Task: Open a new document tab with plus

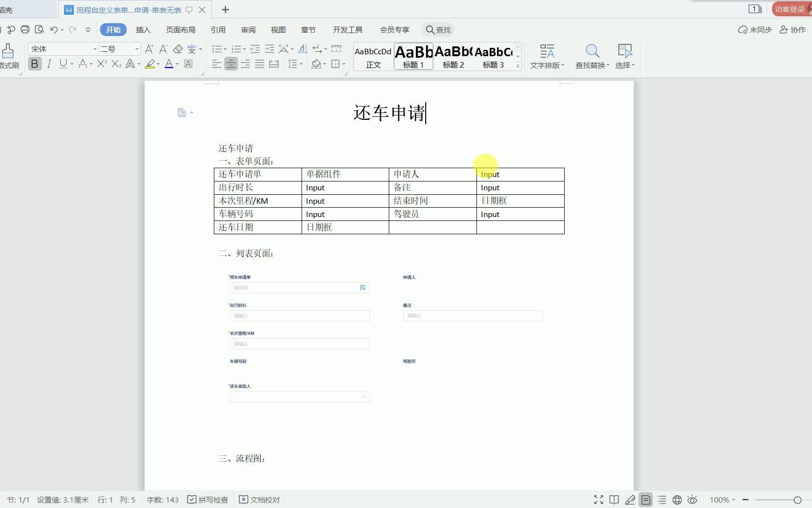Action: point(225,9)
